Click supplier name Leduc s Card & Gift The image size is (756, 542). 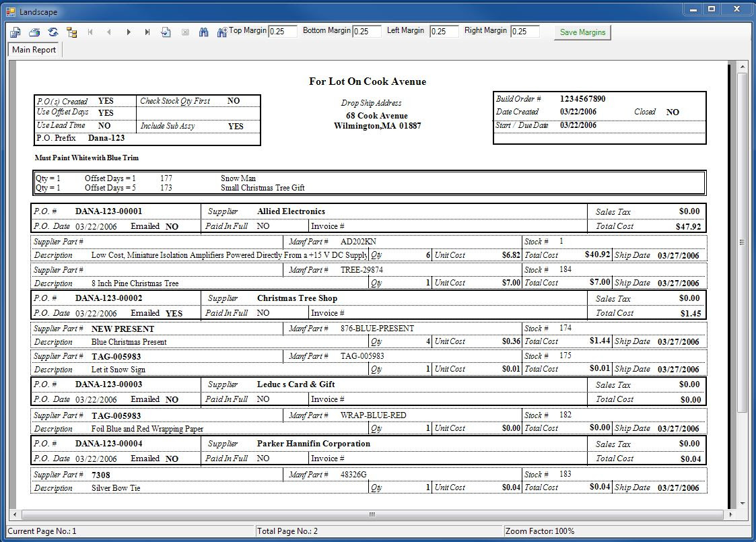(296, 384)
